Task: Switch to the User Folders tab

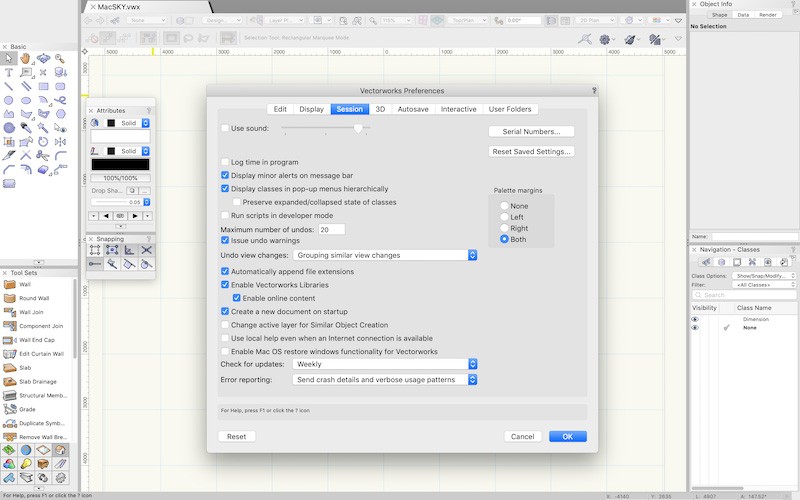Action: pyautogui.click(x=510, y=109)
